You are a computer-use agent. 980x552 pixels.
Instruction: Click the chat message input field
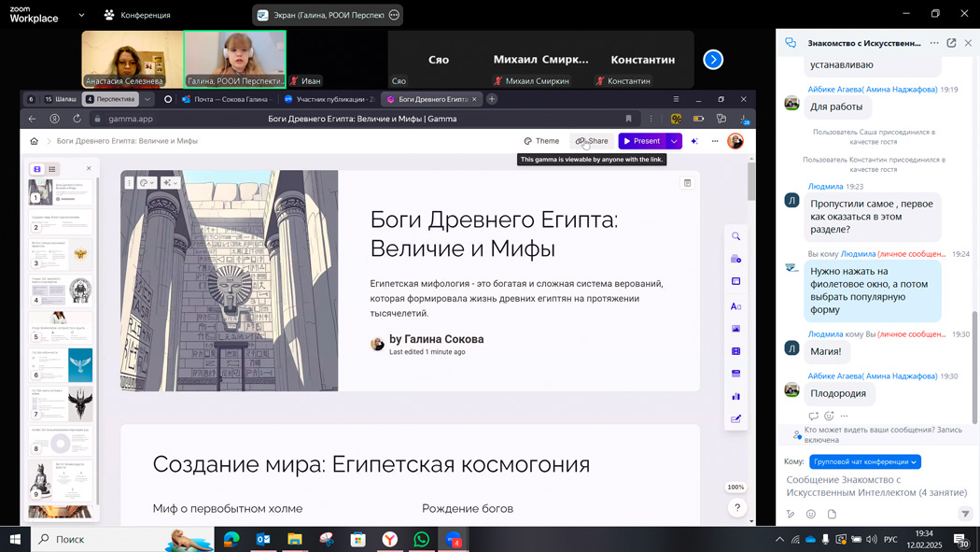coord(876,487)
